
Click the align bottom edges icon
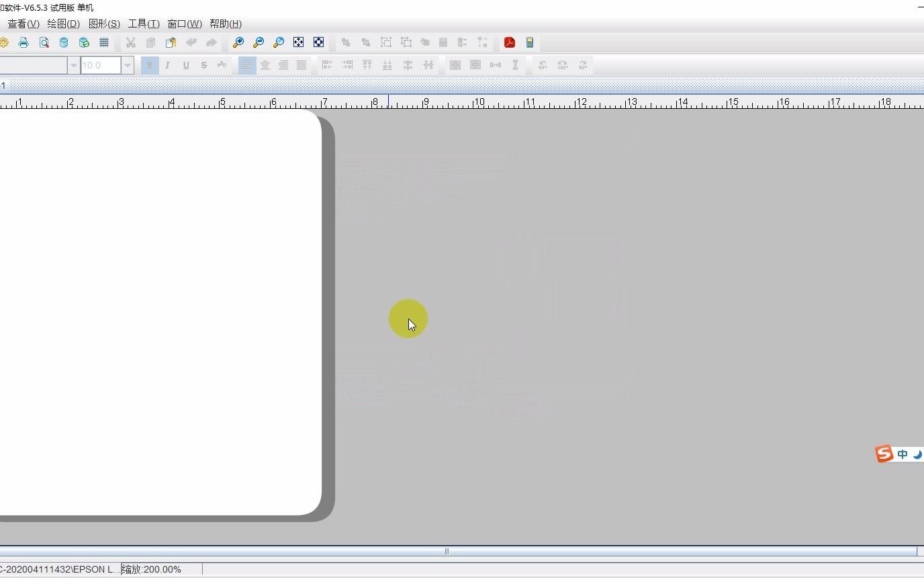click(387, 65)
